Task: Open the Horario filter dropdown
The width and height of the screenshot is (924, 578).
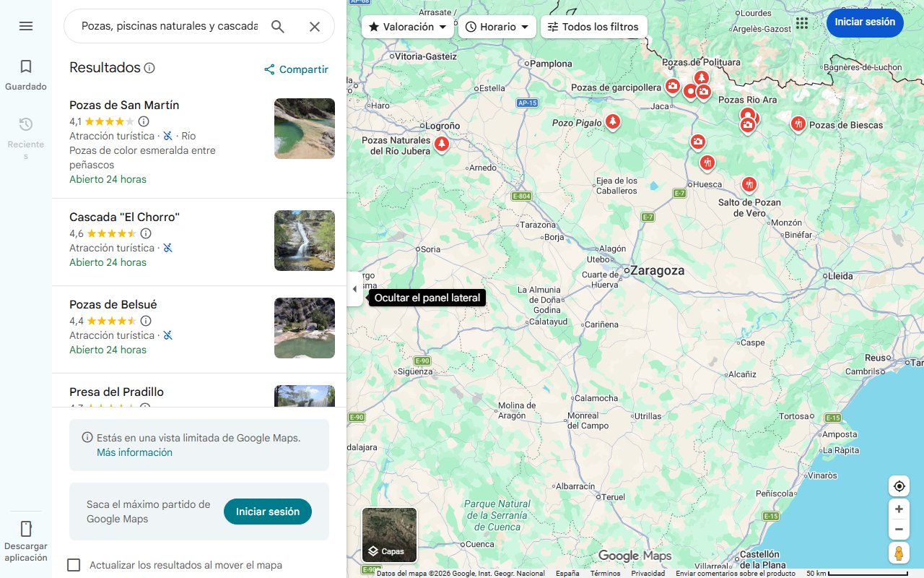Action: [497, 27]
